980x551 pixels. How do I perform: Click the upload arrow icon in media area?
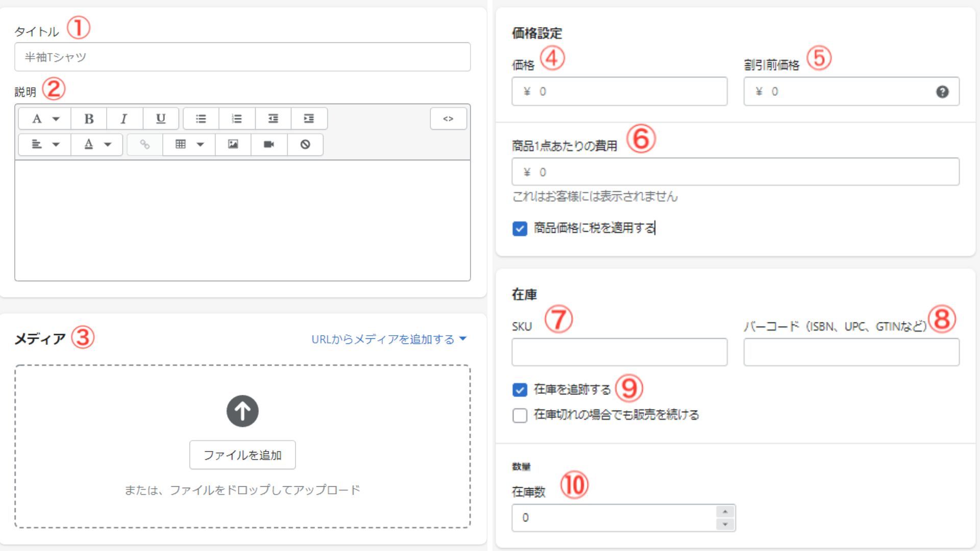(242, 411)
